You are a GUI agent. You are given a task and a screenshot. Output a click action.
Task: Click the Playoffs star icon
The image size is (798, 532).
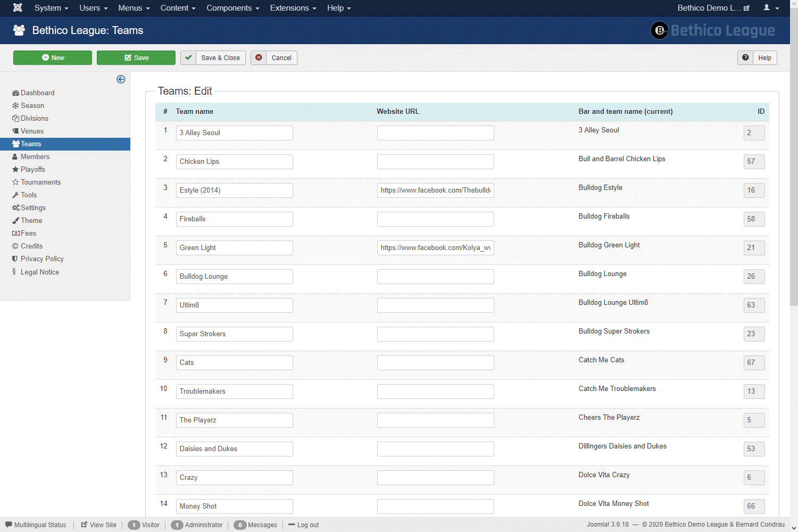pos(15,170)
